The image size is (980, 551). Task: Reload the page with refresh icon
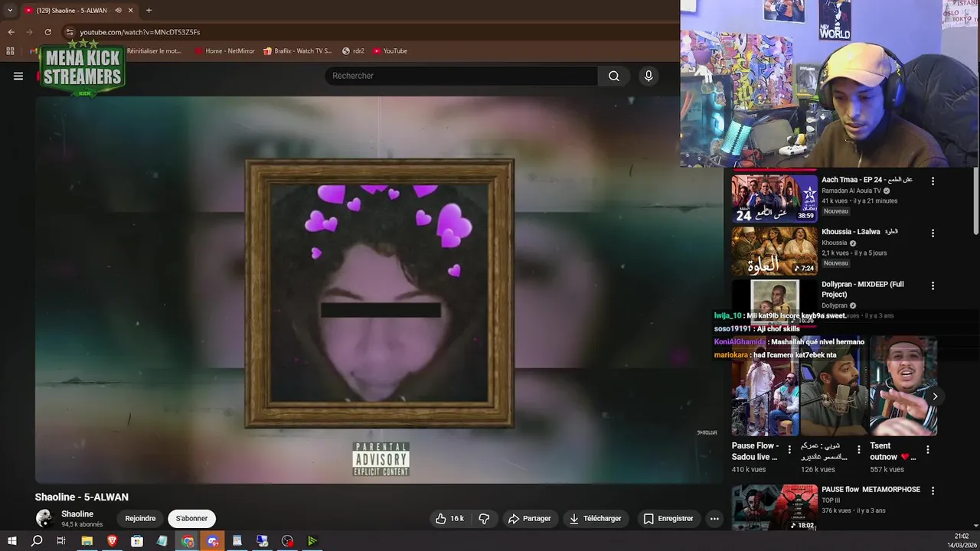pyautogui.click(x=47, y=32)
